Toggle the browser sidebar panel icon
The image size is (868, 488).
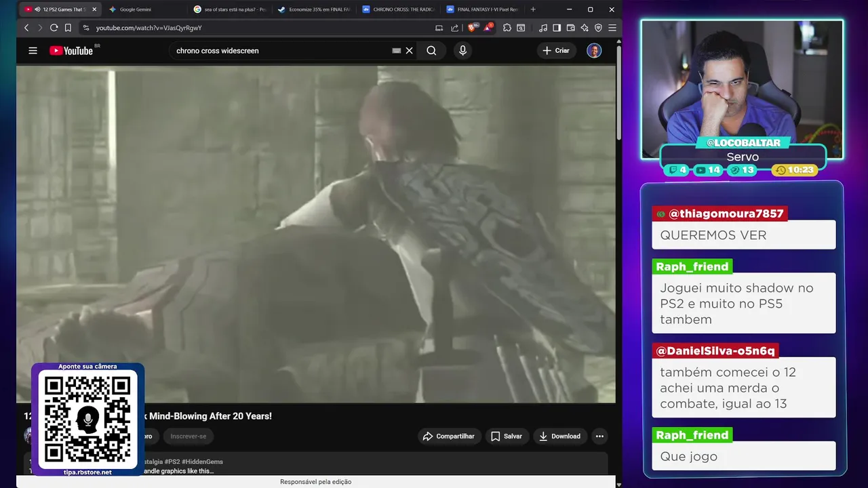point(557,28)
